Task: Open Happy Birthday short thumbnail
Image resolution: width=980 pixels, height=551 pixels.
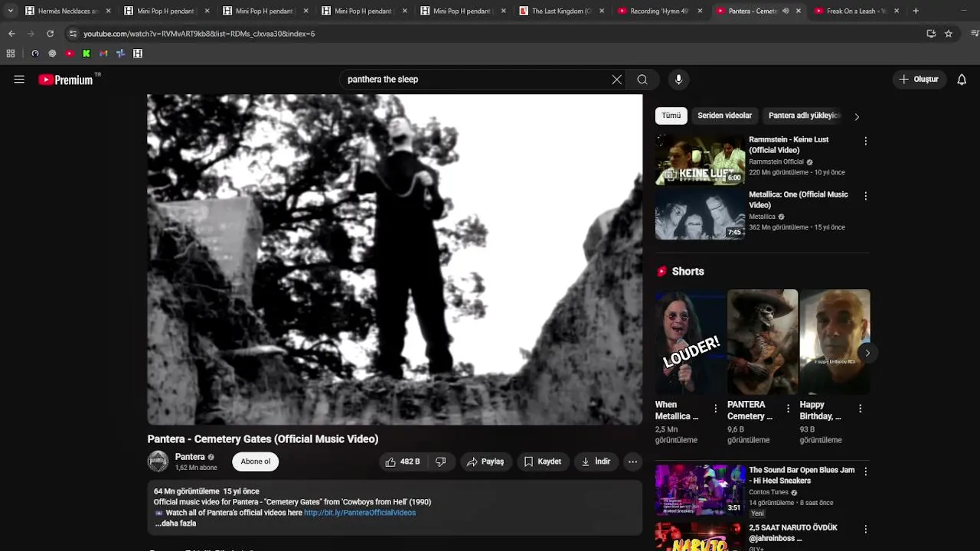Action: point(835,342)
